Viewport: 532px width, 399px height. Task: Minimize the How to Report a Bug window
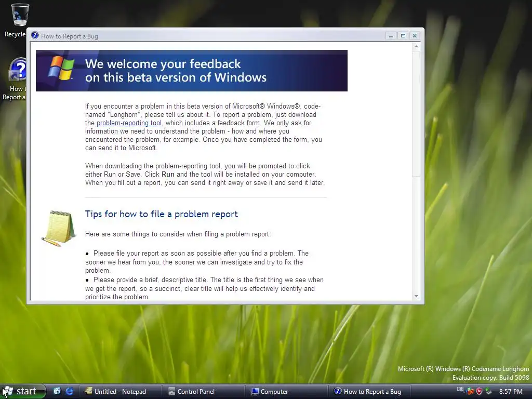pos(391,36)
